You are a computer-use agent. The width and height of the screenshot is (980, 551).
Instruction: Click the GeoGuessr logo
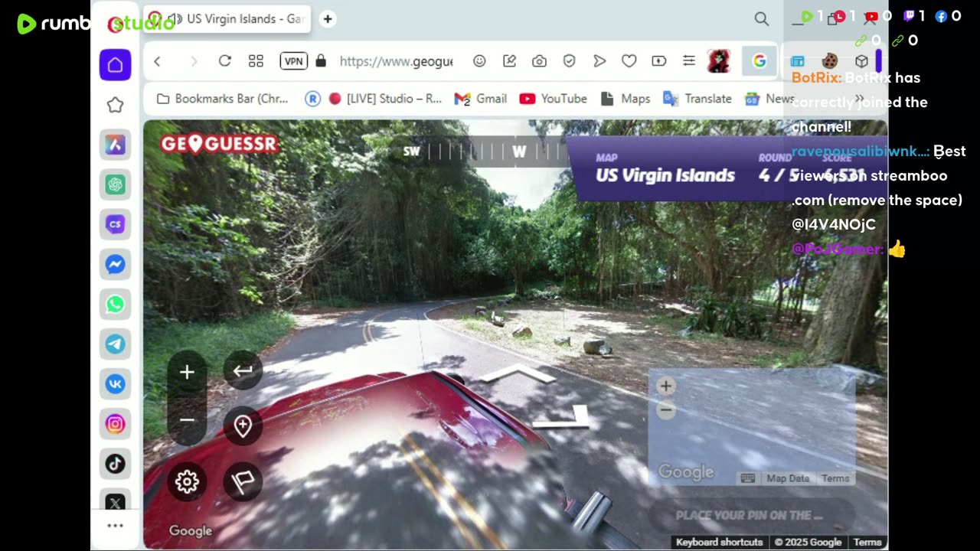[x=219, y=144]
